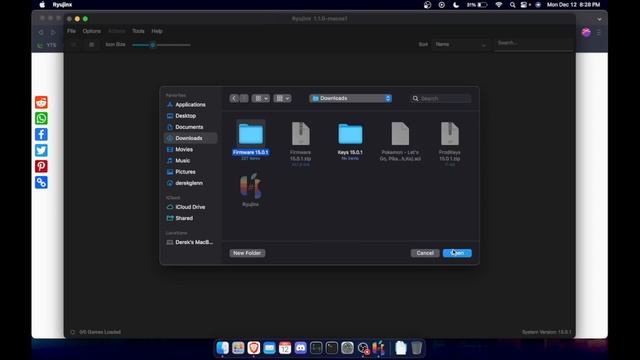The height and width of the screenshot is (360, 640).
Task: Share the page via the WhatsApp icon
Action: click(x=41, y=118)
